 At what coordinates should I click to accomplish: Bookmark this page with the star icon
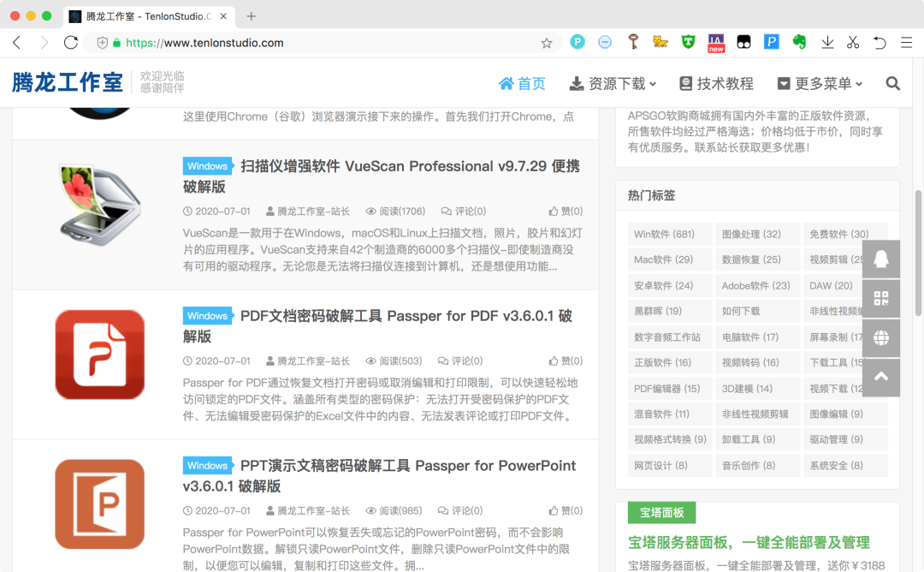tap(547, 43)
